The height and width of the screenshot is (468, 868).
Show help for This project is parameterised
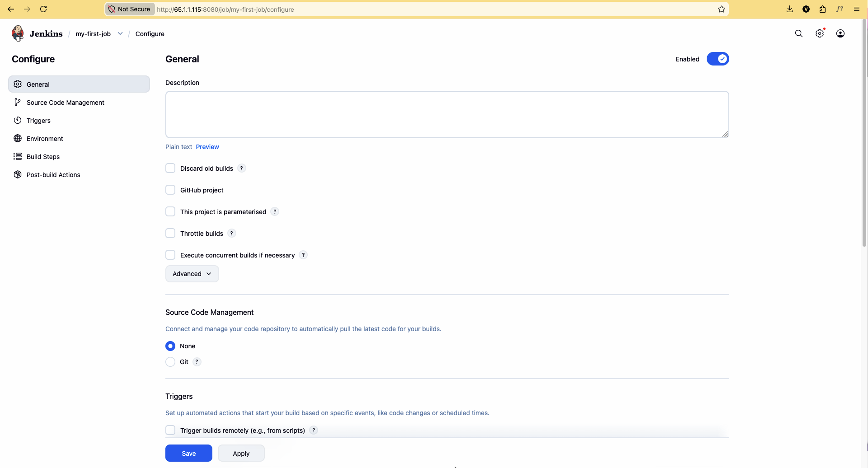(x=275, y=211)
